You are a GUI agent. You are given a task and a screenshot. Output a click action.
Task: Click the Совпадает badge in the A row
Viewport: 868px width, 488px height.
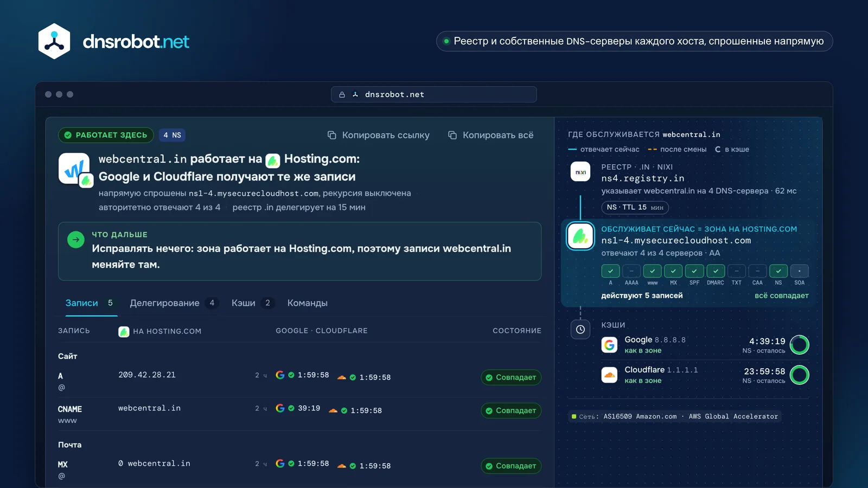click(511, 377)
